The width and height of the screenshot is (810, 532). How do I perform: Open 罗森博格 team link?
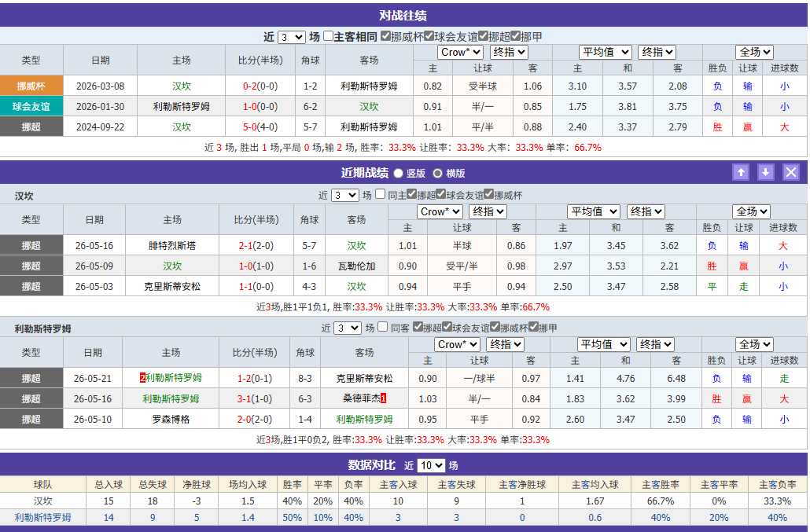[171, 420]
